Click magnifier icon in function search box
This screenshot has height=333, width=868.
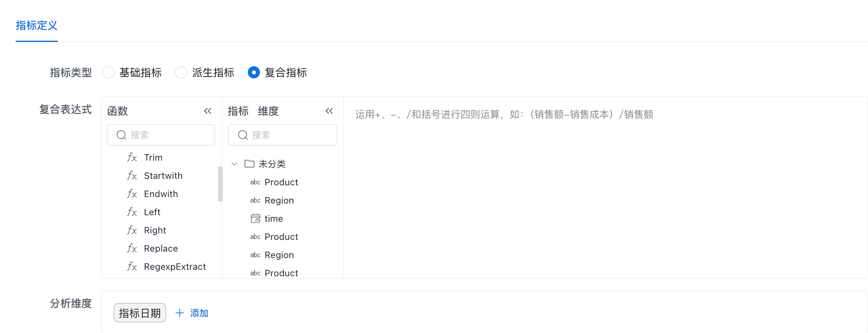tap(122, 135)
